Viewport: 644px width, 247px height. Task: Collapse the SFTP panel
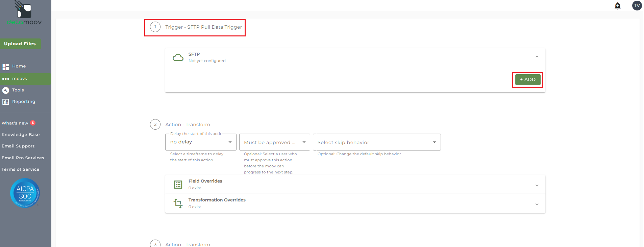point(537,57)
